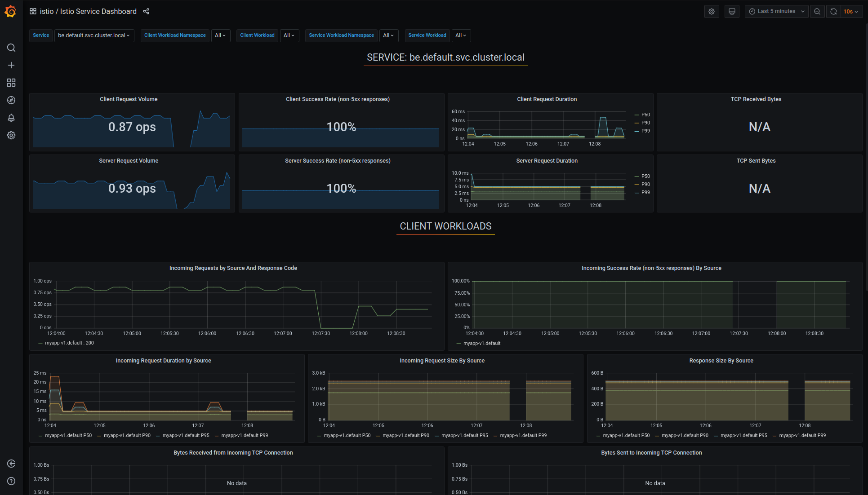
Task: Open the search dashboards icon
Action: point(11,48)
